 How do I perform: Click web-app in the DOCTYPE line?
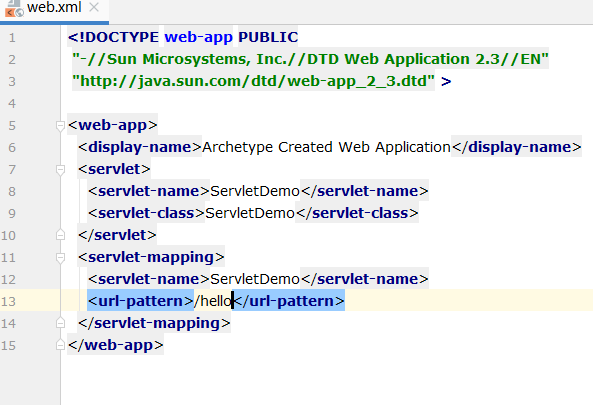(199, 37)
